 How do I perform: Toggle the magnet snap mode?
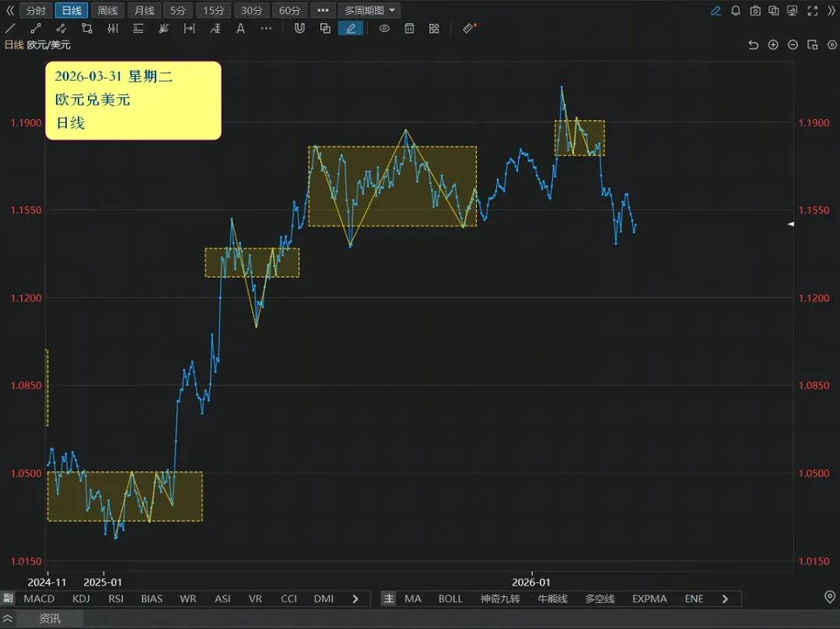(x=299, y=29)
